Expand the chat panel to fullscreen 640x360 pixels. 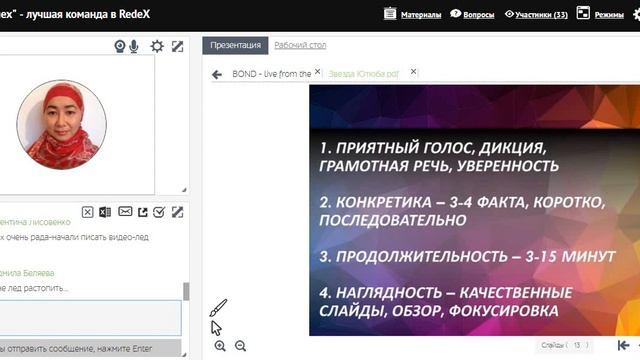pos(178,212)
